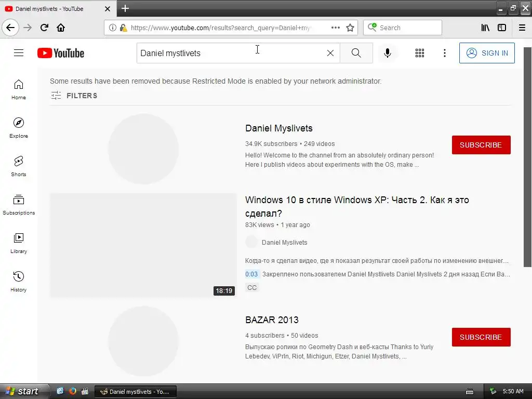The image size is (532, 399).
Task: Open the YouTube apps grid icon
Action: tap(420, 53)
